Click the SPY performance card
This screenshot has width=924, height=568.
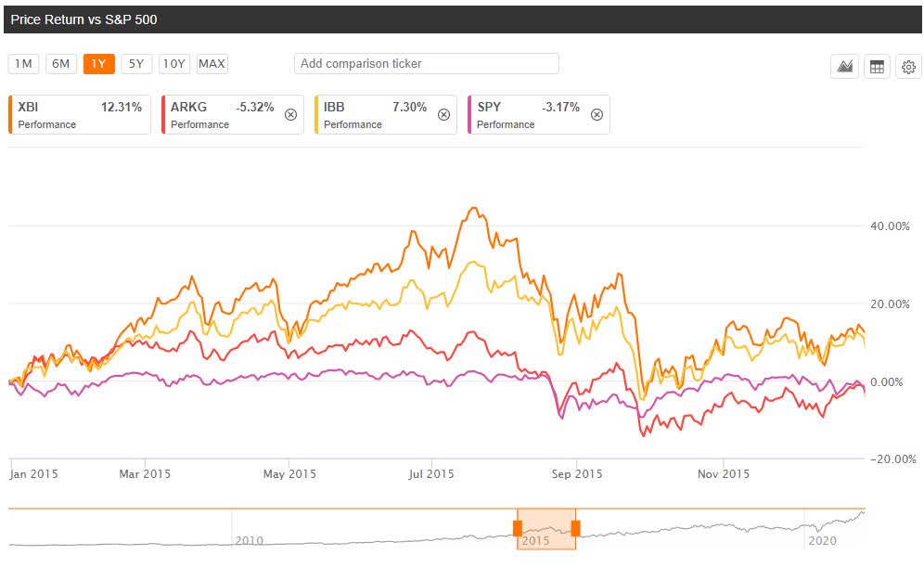539,114
